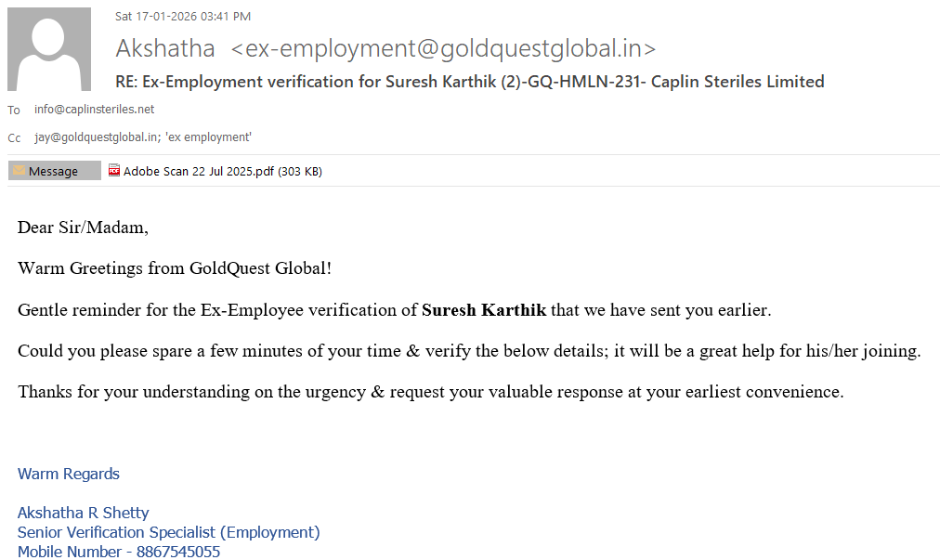The width and height of the screenshot is (940, 560).
Task: Click sender email ex-employment@goldquestglobal.in
Action: [443, 48]
